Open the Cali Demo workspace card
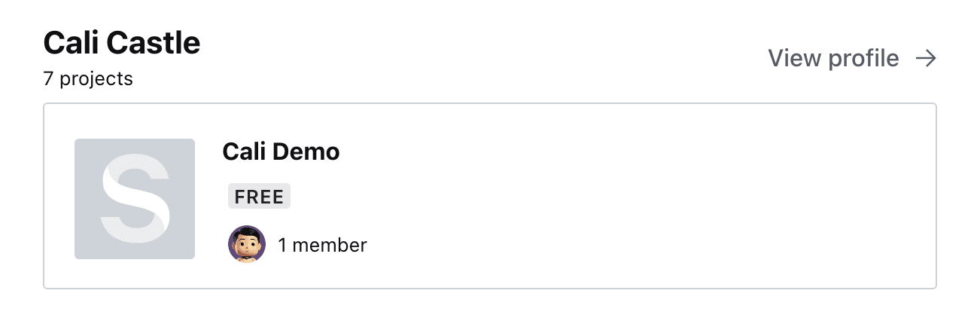Image resolution: width=980 pixels, height=318 pixels. 489,196
